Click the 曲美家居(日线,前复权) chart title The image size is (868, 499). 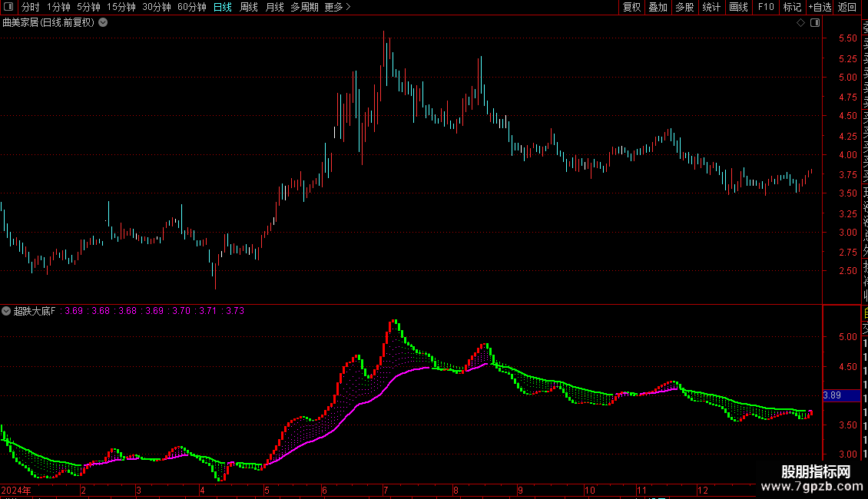48,23
